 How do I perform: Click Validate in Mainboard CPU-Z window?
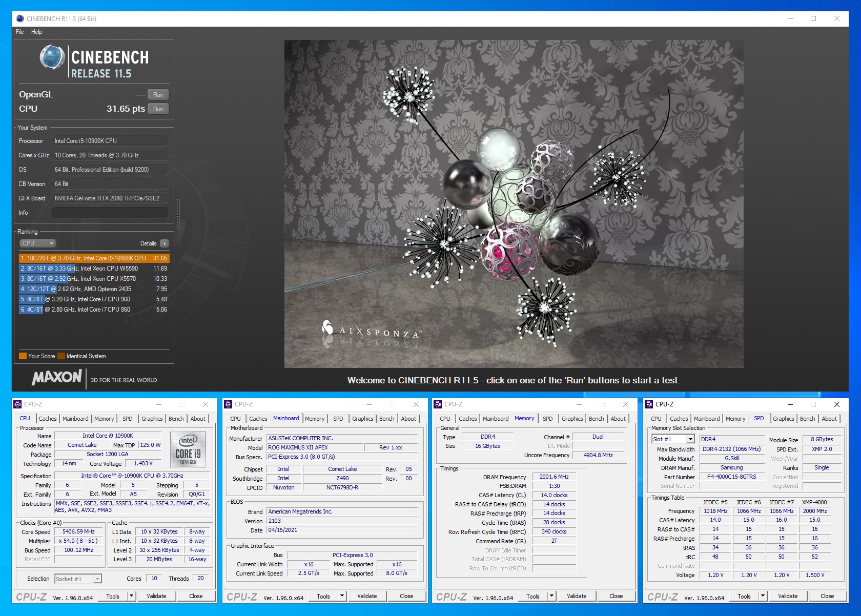(367, 596)
